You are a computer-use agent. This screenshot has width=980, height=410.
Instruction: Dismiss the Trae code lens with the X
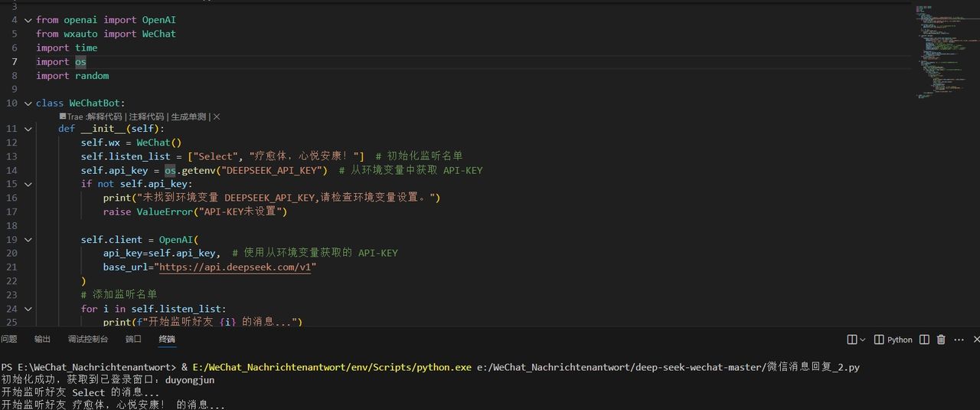tap(217, 116)
